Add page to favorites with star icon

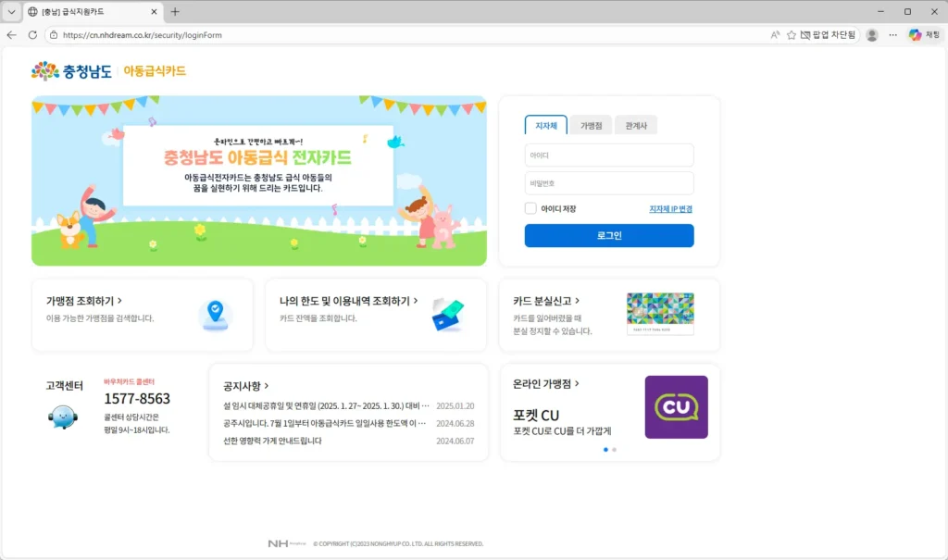point(791,35)
